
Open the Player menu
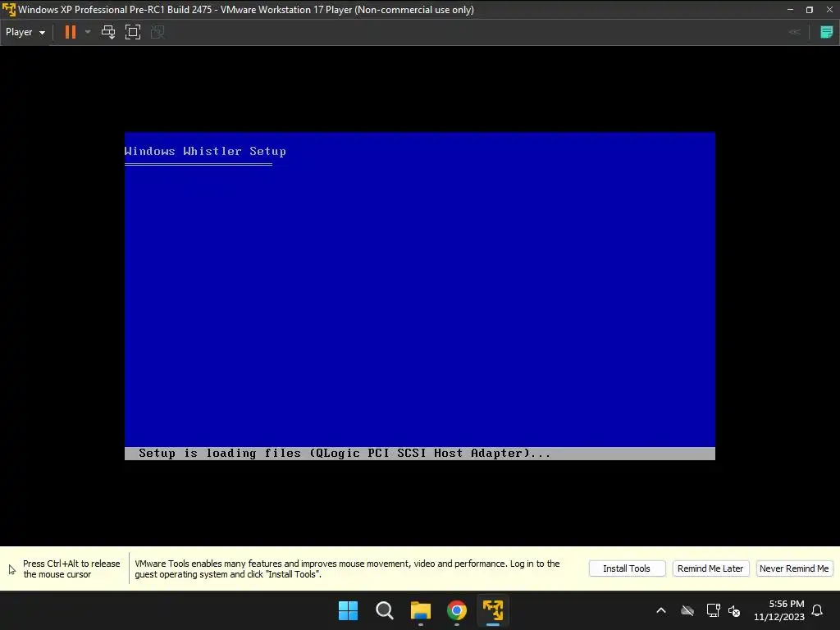[25, 32]
